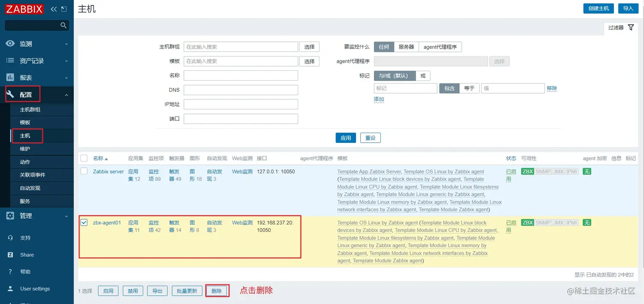Viewport: 644px width, 304px height.
Task: Click the 主机群组 search input
Action: pos(241,47)
